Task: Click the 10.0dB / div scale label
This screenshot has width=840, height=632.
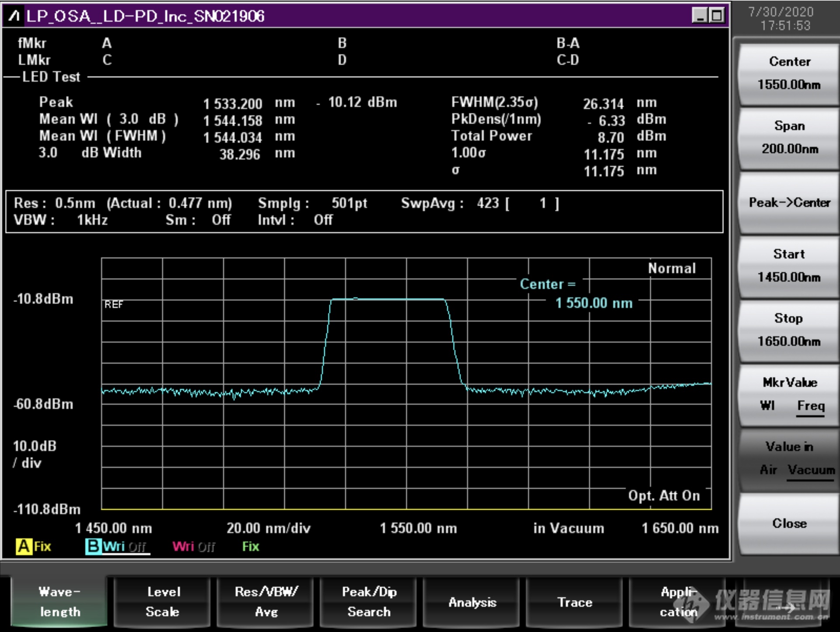Action: (x=35, y=454)
